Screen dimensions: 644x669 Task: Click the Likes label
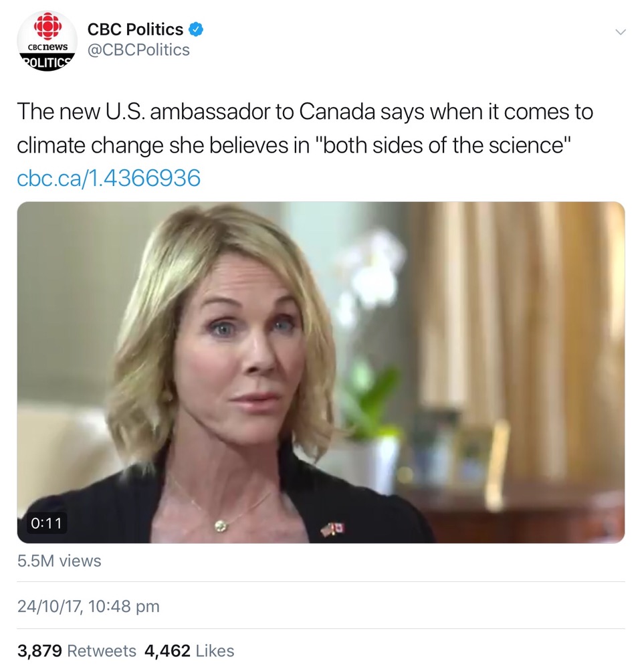tap(215, 650)
